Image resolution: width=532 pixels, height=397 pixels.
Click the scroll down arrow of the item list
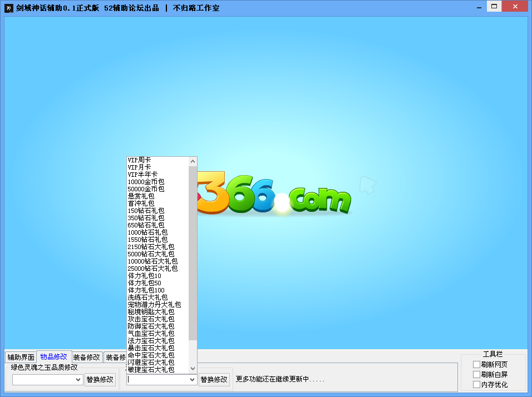click(193, 368)
